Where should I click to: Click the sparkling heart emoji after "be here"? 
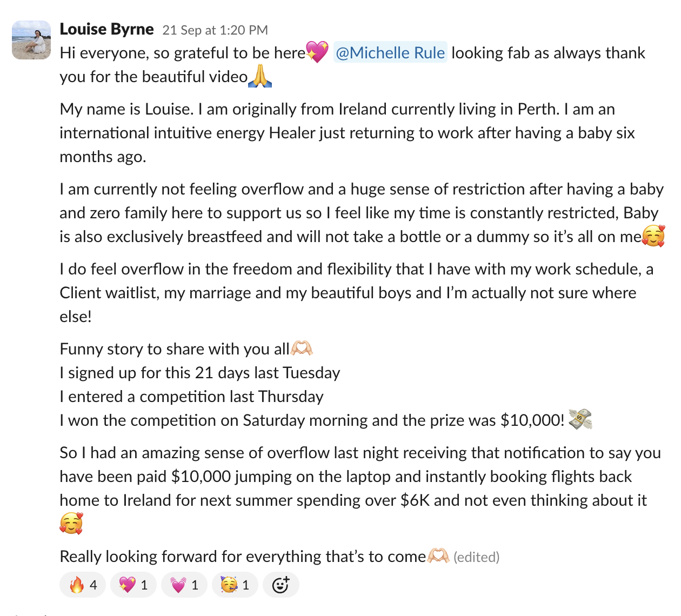pyautogui.click(x=317, y=52)
